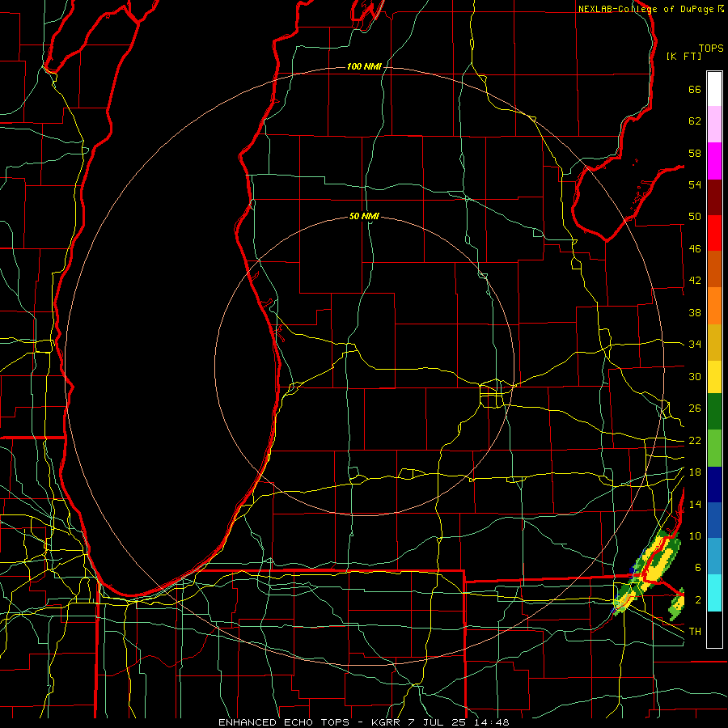This screenshot has width=728, height=728.
Task: Click the 2 label on the scale
Action: [698, 600]
